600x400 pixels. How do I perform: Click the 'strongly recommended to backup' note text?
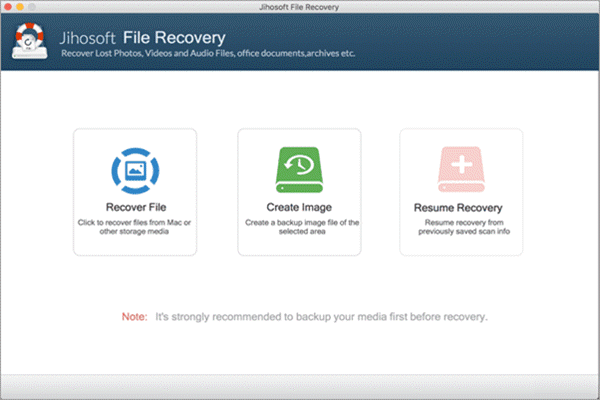tap(321, 317)
